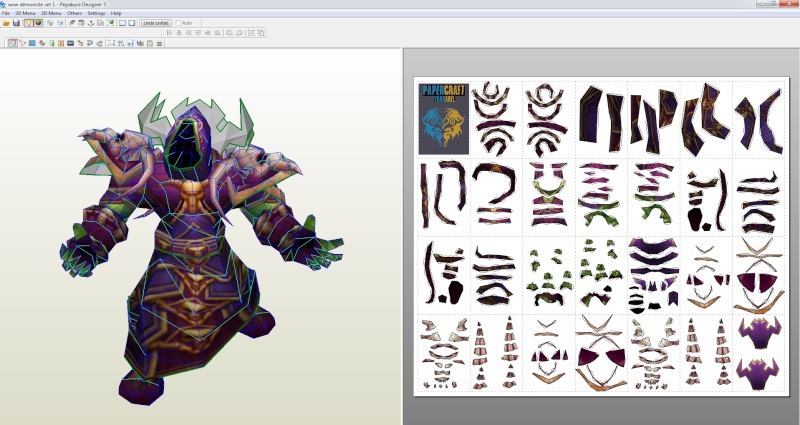Click the floppy disk save icon
The image size is (800, 425).
[16, 23]
